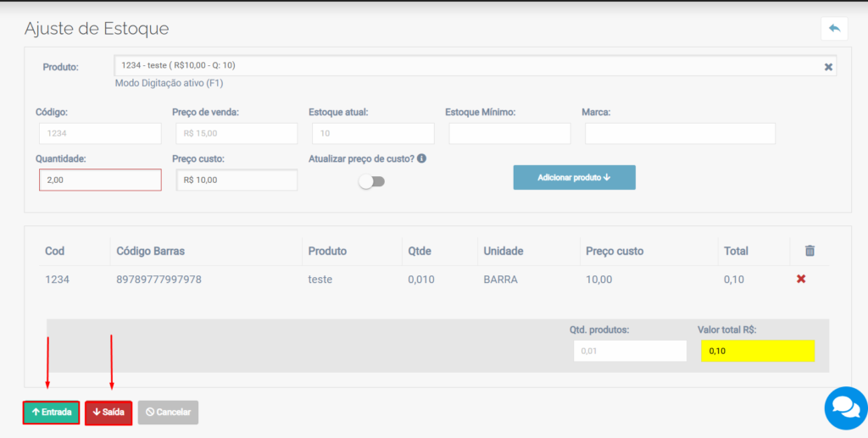Click the Estoque Mínimo field
This screenshot has height=438, width=868.
point(509,134)
